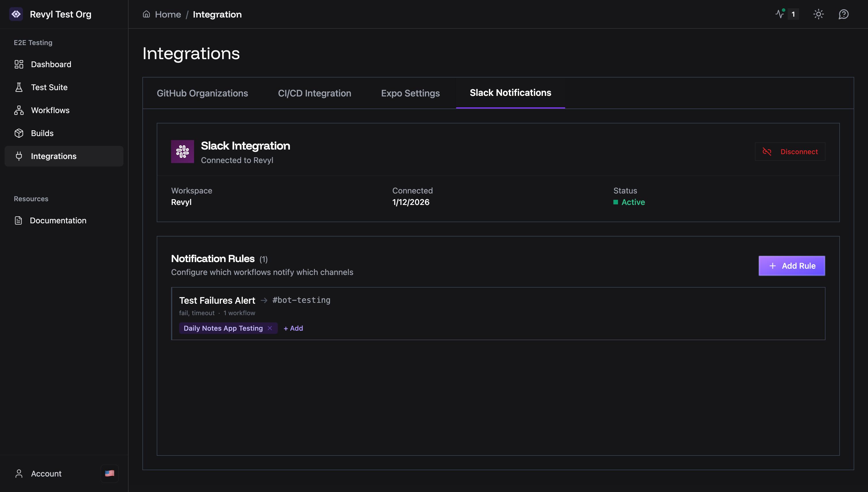
Task: Open the Expo Settings tab
Action: [410, 93]
